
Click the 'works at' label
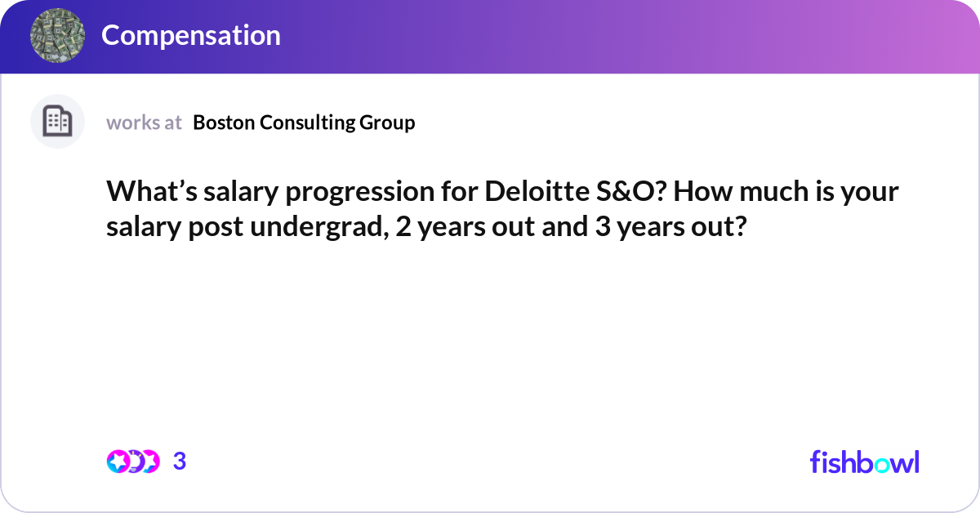coord(144,123)
